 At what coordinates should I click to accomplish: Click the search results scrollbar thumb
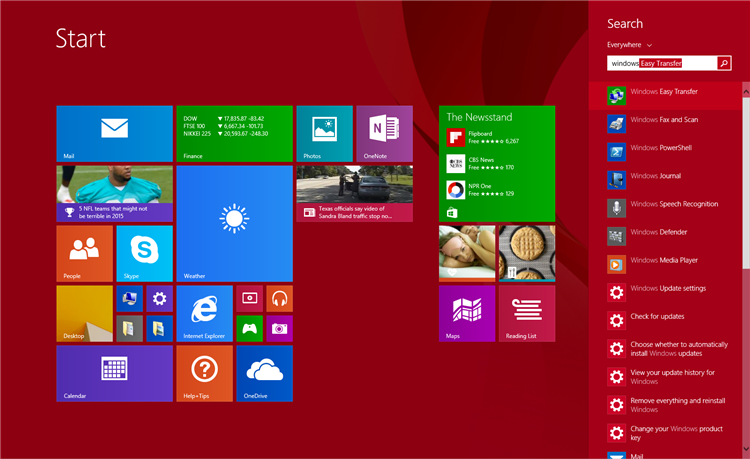(x=746, y=183)
